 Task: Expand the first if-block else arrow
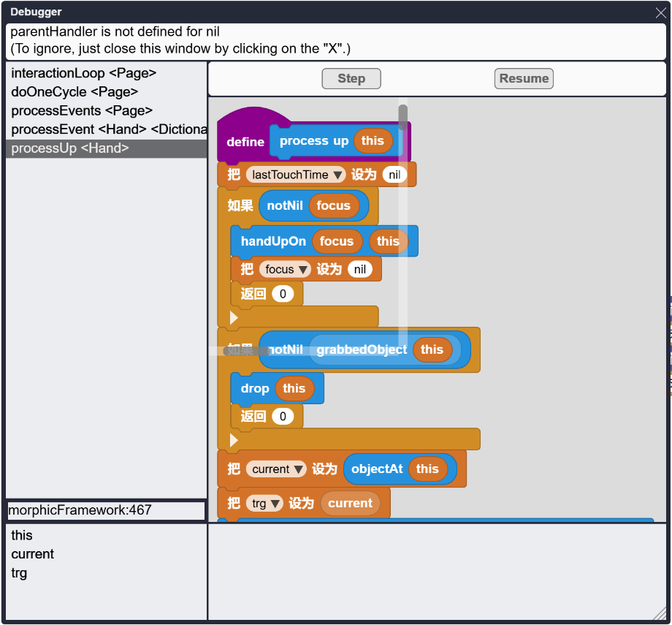(x=234, y=318)
